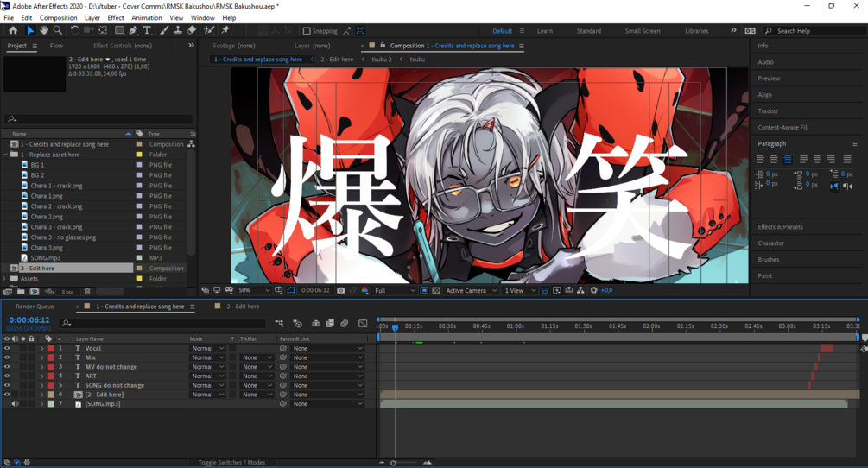Open the 1 View layout dropdown
The image size is (868, 468).
(520, 290)
